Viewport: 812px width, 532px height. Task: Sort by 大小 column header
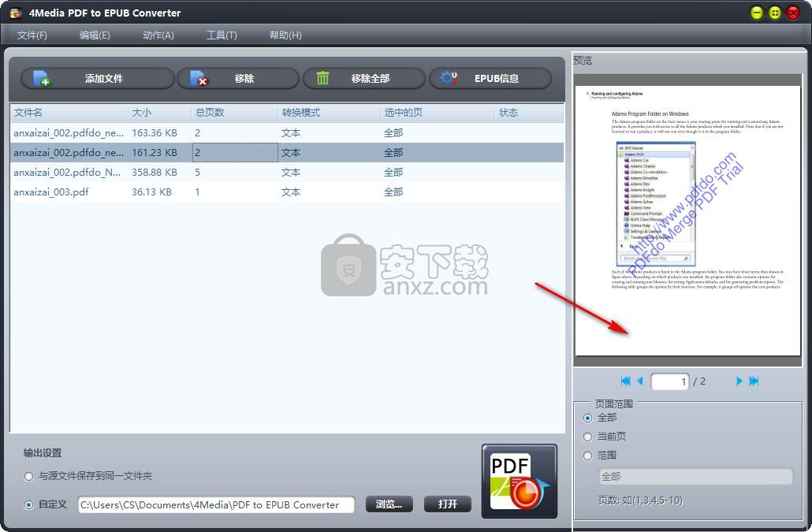click(159, 113)
